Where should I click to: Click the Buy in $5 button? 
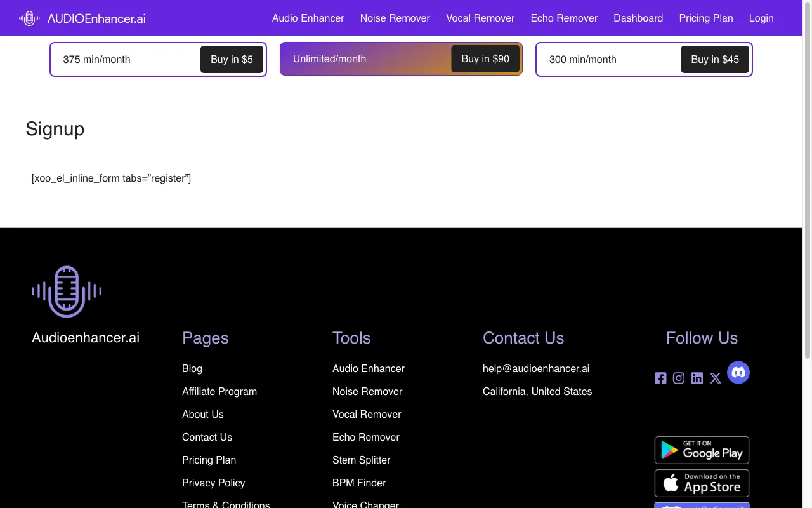click(x=232, y=59)
